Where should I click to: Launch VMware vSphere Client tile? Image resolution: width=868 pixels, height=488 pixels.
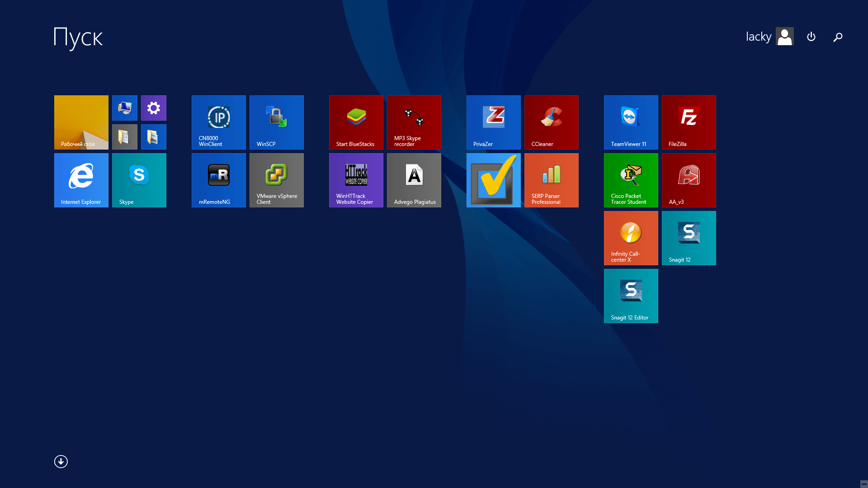click(277, 180)
